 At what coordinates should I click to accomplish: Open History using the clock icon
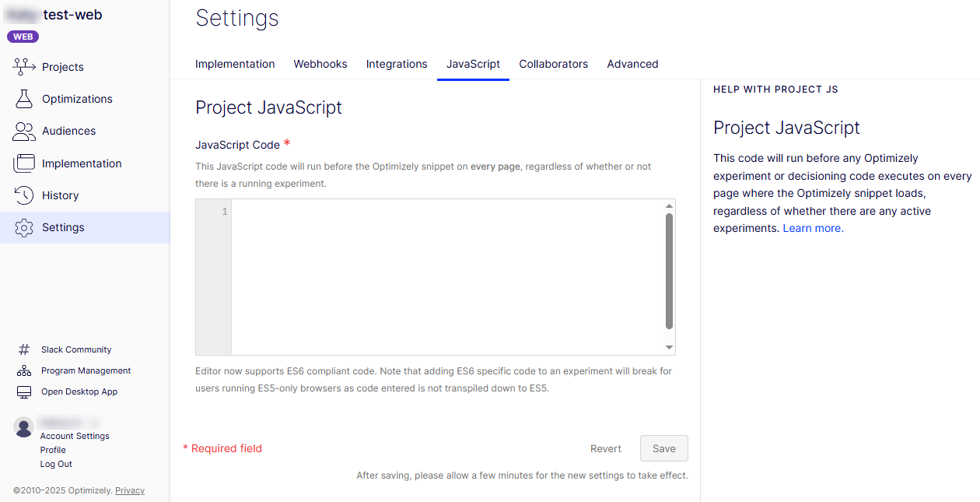pos(24,195)
